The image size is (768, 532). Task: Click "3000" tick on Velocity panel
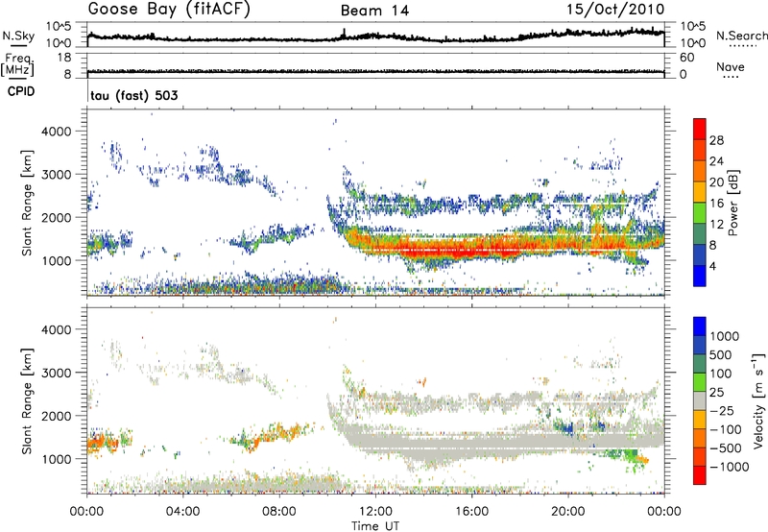tap(57, 373)
